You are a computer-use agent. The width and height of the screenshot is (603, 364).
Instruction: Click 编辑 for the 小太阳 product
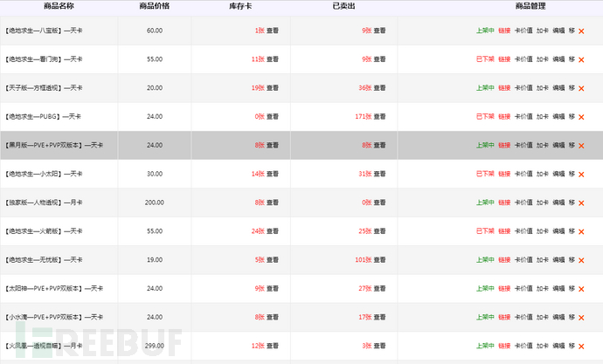click(x=558, y=174)
